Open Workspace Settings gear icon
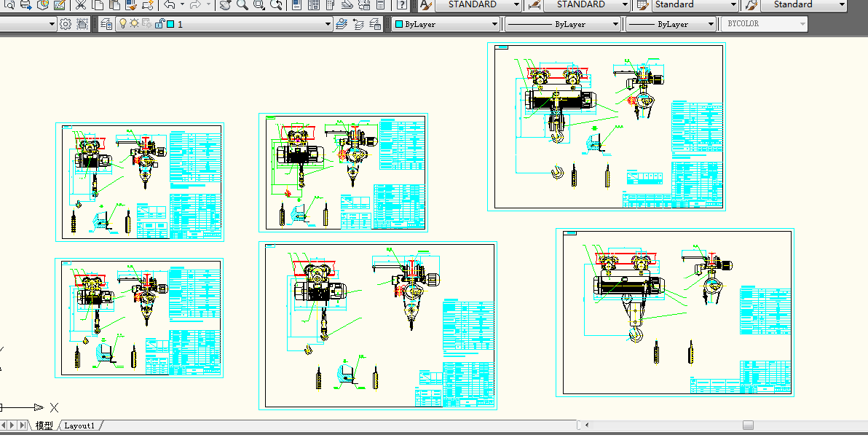 coord(66,24)
